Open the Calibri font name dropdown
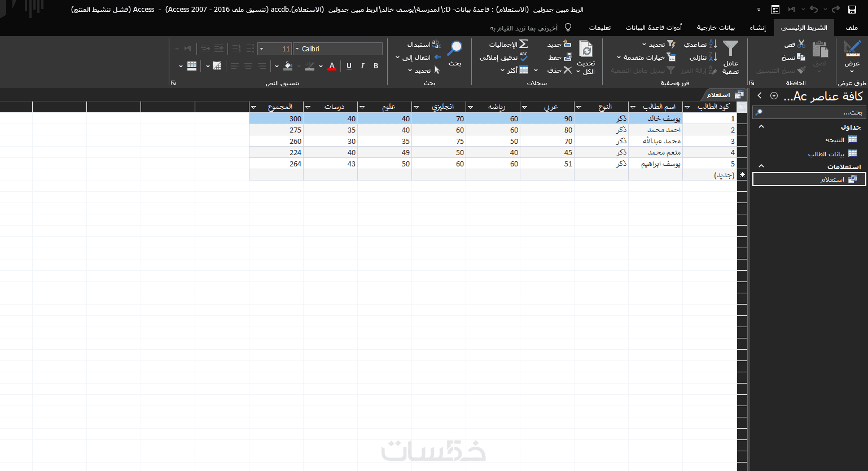This screenshot has width=868, height=471. [297, 49]
